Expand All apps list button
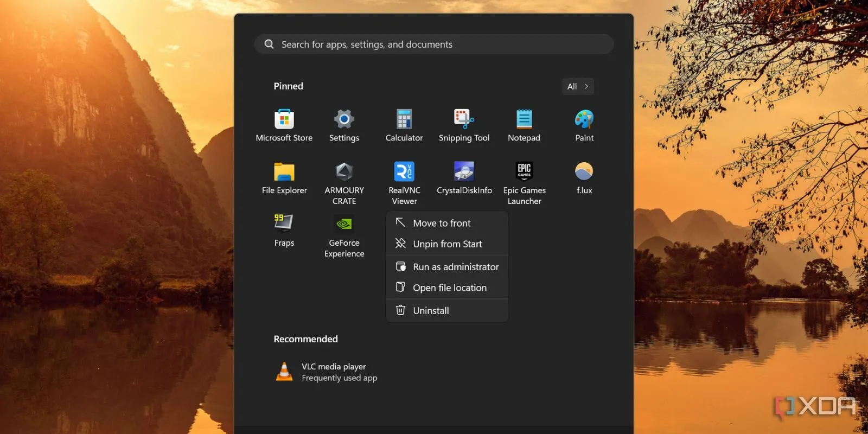 coord(577,86)
